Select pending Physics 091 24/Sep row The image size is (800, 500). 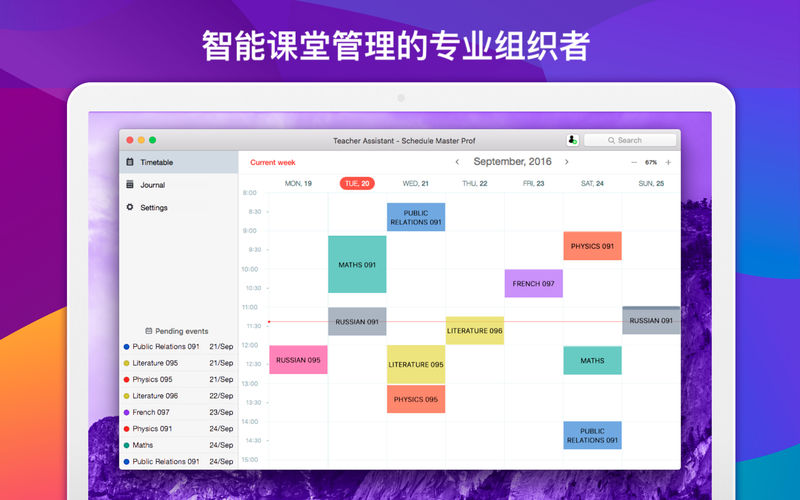[x=179, y=429]
